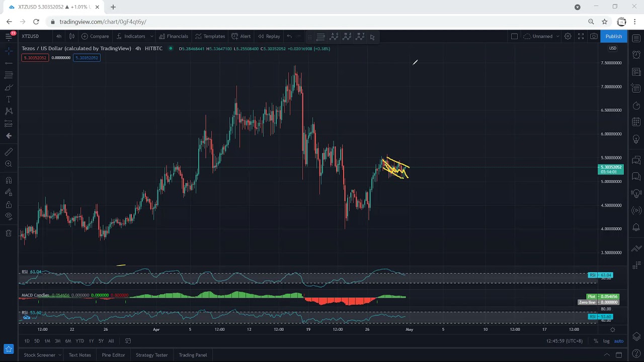Toggle magnet mode
Image resolution: width=644 pixels, height=362 pixels.
(x=9, y=180)
